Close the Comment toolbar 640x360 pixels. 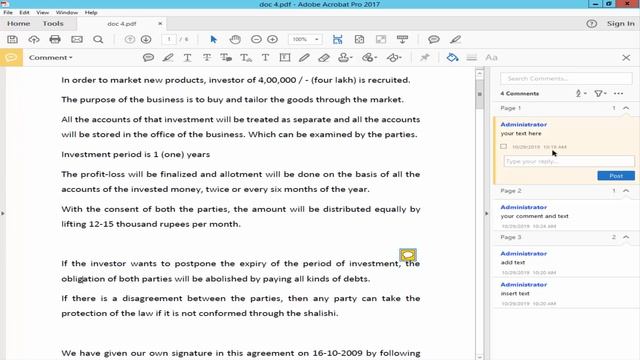point(626,58)
